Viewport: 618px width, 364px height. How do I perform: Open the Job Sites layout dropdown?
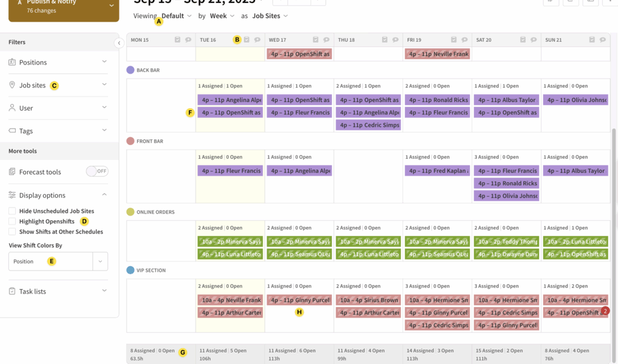[x=270, y=16]
